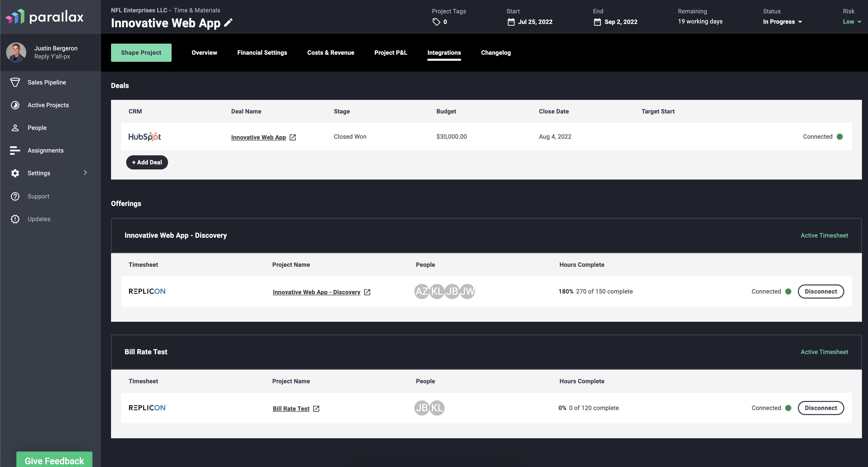This screenshot has height=467, width=868.
Task: Toggle the Bill Rate Test Connected indicator
Action: [789, 408]
